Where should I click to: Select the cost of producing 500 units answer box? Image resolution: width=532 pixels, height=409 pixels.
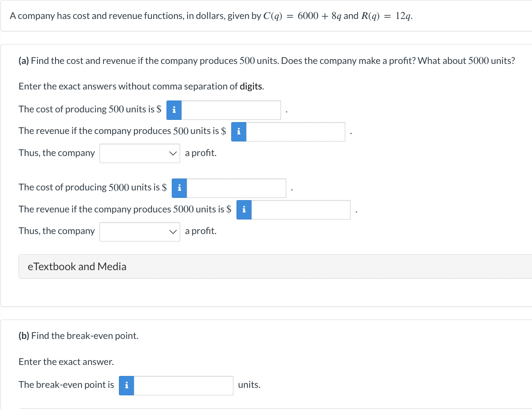pyautogui.click(x=231, y=110)
